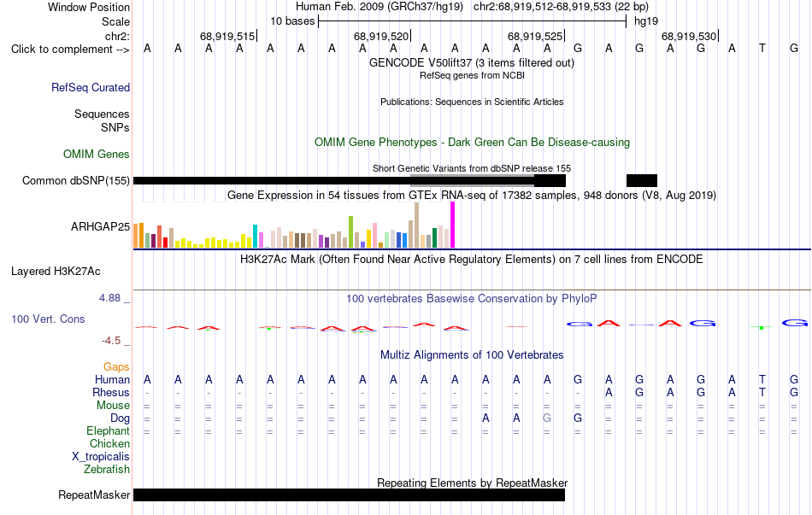Click the 68,919,525 ruler coordinate
The height and width of the screenshot is (515, 812).
pyautogui.click(x=535, y=36)
